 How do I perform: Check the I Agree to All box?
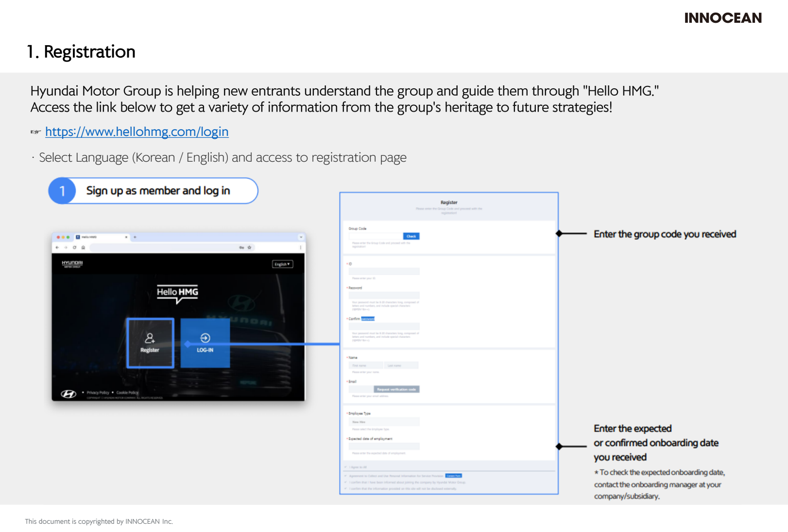coord(346,467)
